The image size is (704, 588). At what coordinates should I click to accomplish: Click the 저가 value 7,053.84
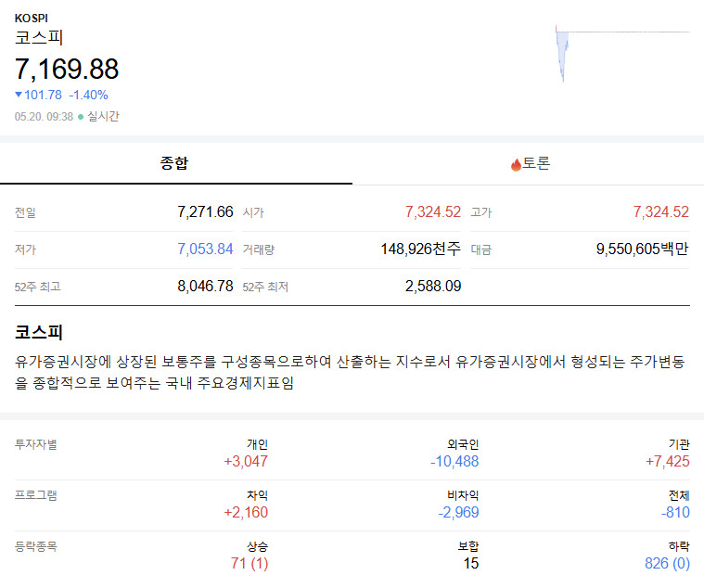tap(205, 249)
